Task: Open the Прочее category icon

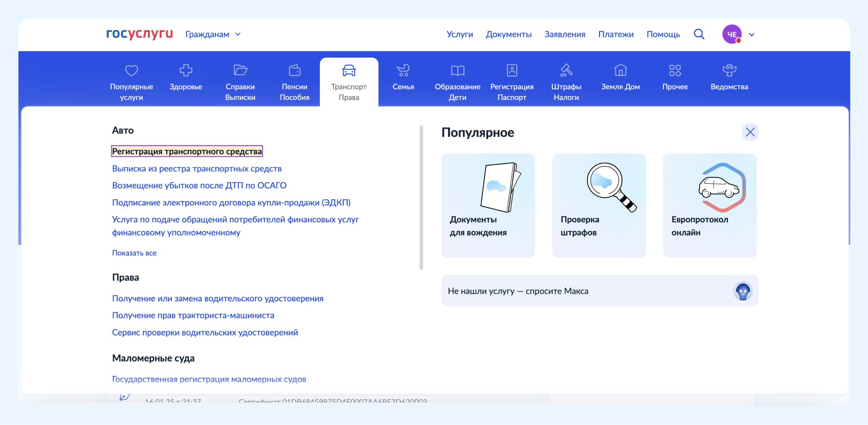Action: 675,70
